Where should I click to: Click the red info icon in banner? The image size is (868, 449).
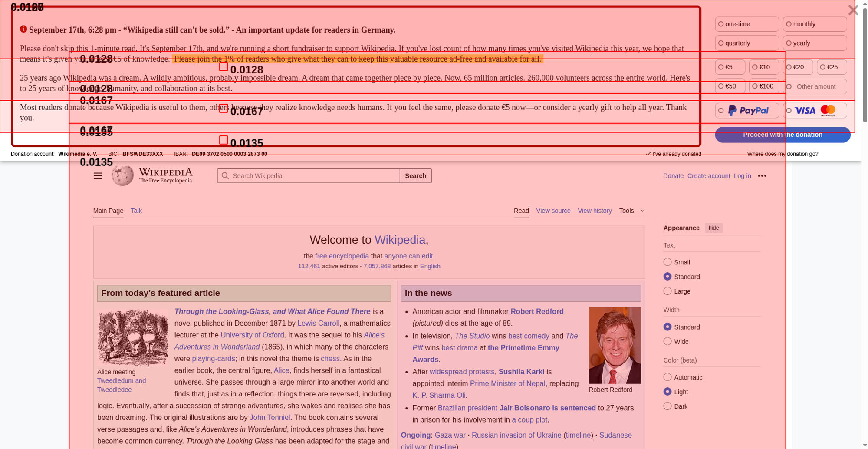pos(23,29)
